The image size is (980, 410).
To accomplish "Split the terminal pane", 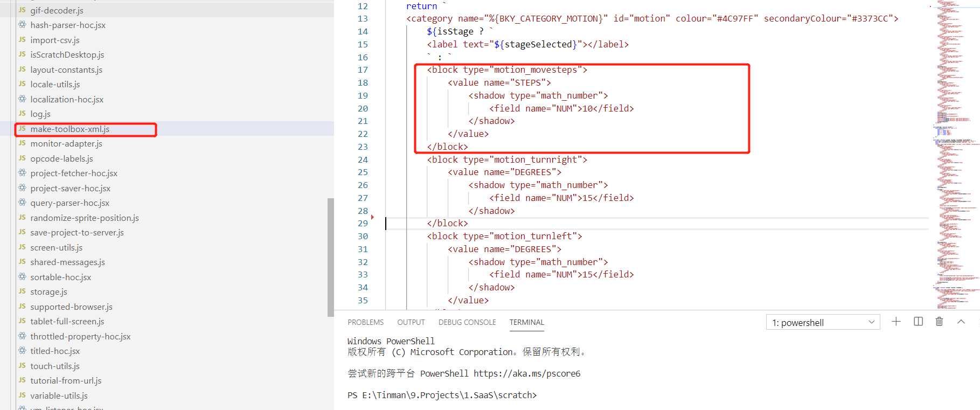I will (x=919, y=322).
